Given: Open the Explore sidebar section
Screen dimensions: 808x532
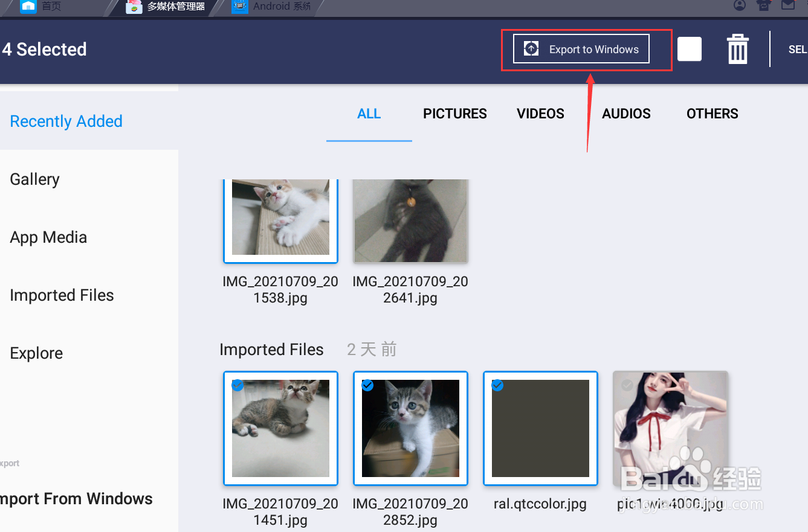Looking at the screenshot, I should tap(36, 353).
